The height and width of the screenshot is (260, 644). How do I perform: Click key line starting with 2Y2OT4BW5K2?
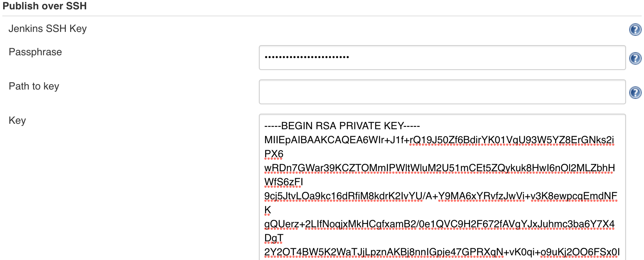pos(442,252)
